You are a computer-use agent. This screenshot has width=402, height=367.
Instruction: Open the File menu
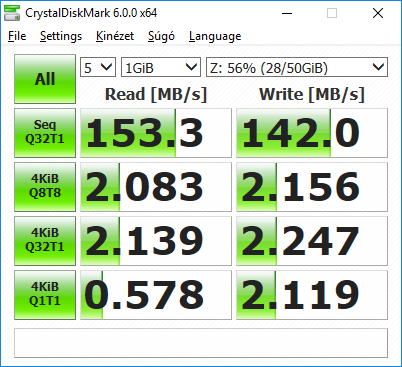click(x=17, y=36)
